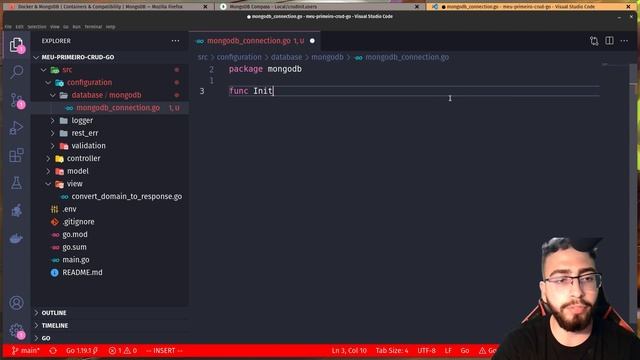Image resolution: width=640 pixels, height=360 pixels.
Task: Expand the OUTLINE section
Action: 53,313
